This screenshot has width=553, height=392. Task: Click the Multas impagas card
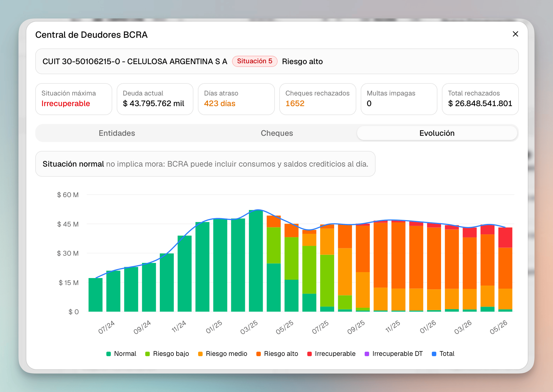tap(399, 99)
